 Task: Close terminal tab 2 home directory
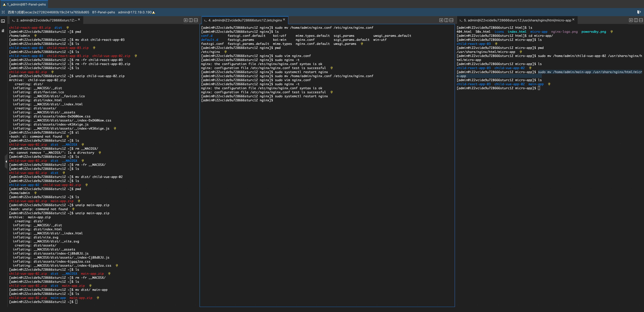79,20
